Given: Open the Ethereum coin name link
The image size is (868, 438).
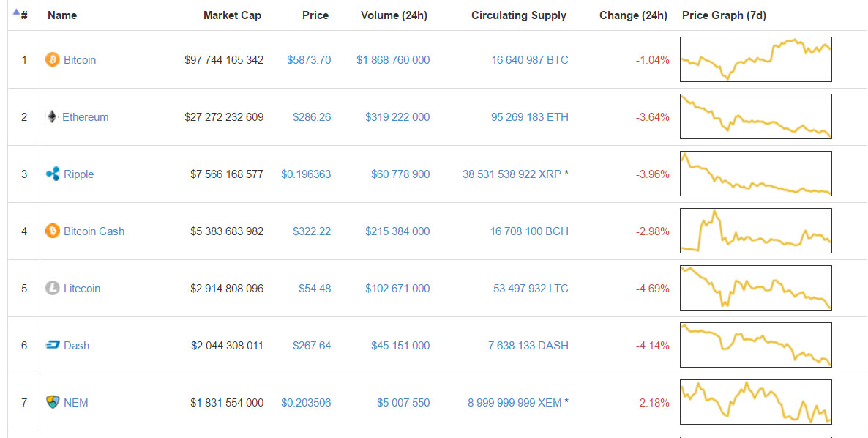Looking at the screenshot, I should coord(85,117).
